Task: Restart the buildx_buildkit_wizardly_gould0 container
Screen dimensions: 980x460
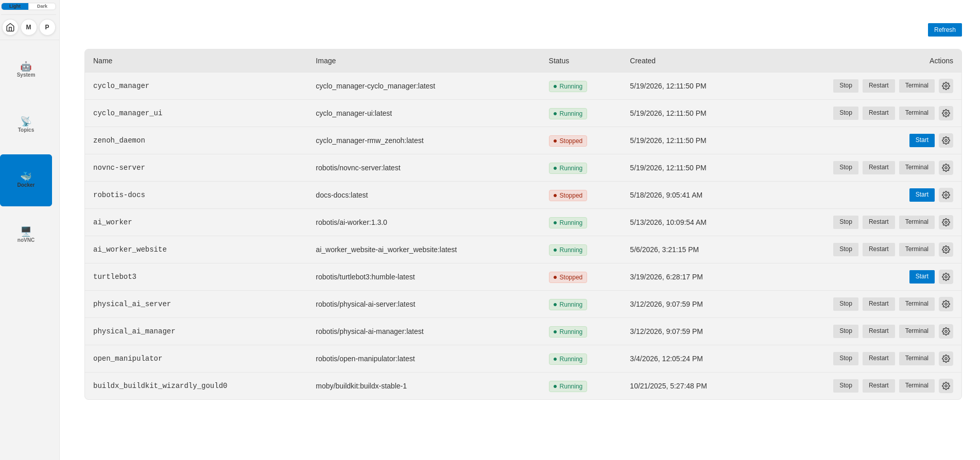Action: click(879, 386)
